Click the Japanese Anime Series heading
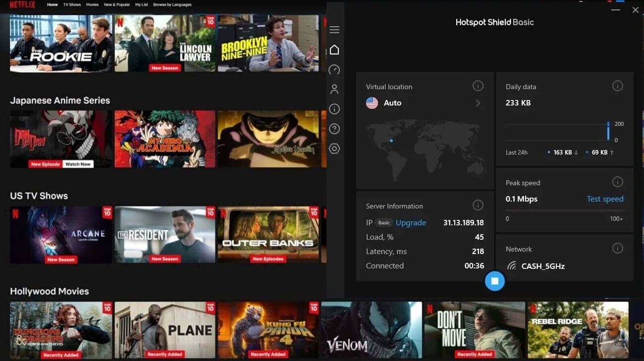644x361 pixels. click(60, 101)
